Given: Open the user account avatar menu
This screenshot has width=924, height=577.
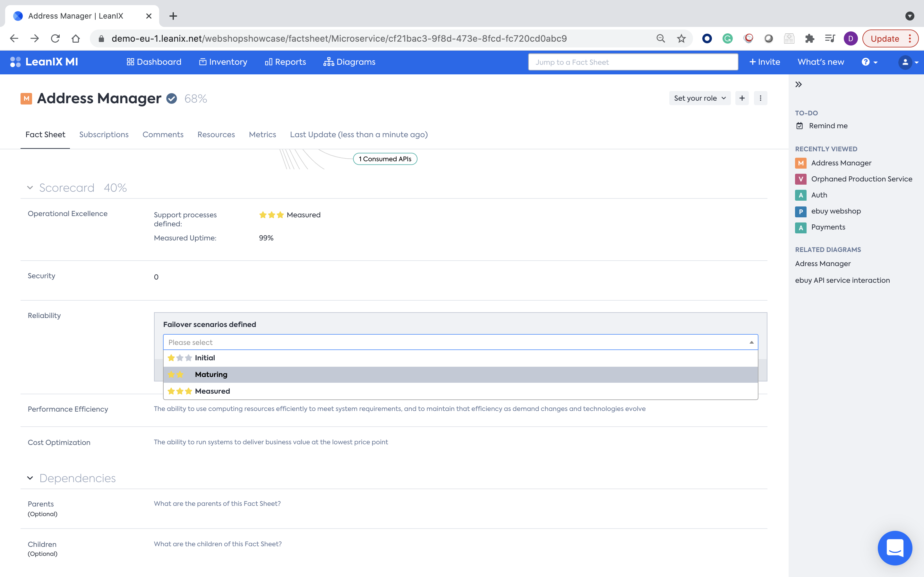Looking at the screenshot, I should coord(905,62).
